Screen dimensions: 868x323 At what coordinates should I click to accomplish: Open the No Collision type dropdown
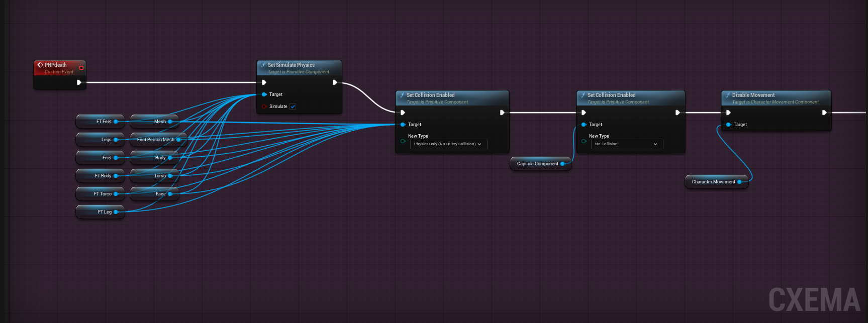pyautogui.click(x=626, y=144)
